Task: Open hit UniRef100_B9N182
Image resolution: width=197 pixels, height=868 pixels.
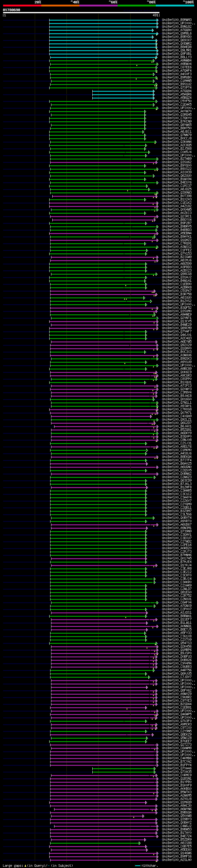Action: (176, 27)
